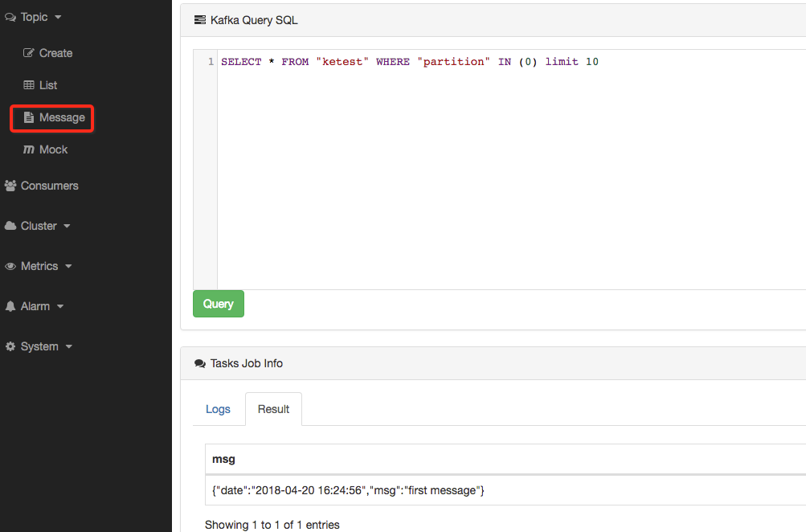Click line number 1 in editor gutter
The height and width of the screenshot is (532, 806).
click(x=211, y=62)
